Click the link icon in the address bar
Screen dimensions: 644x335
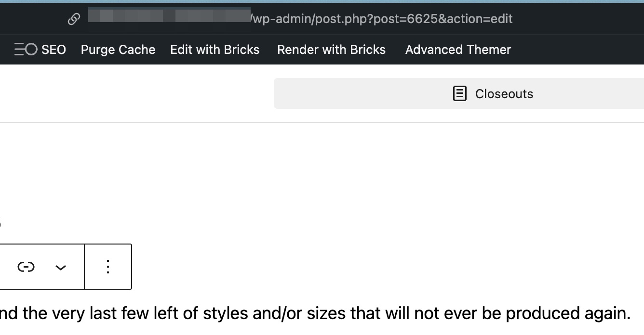[74, 19]
